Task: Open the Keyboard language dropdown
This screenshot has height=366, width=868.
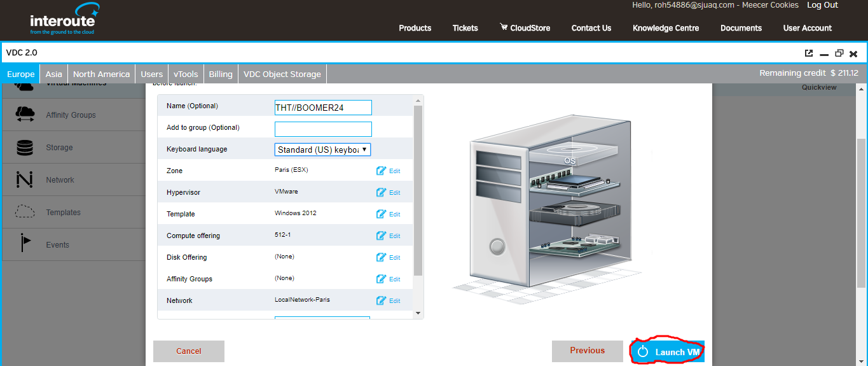Action: pos(323,150)
